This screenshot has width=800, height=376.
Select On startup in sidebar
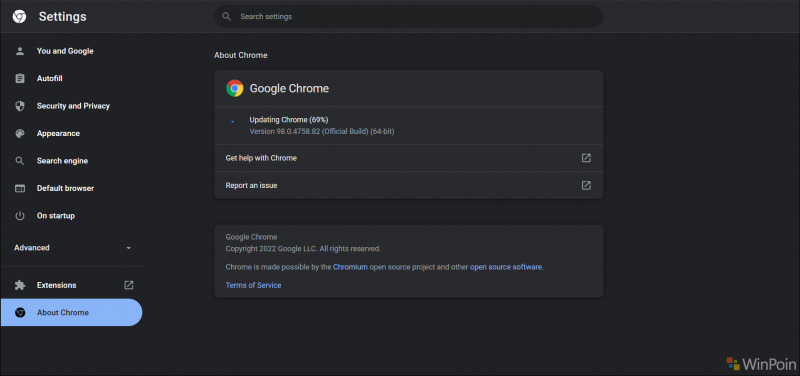[56, 216]
